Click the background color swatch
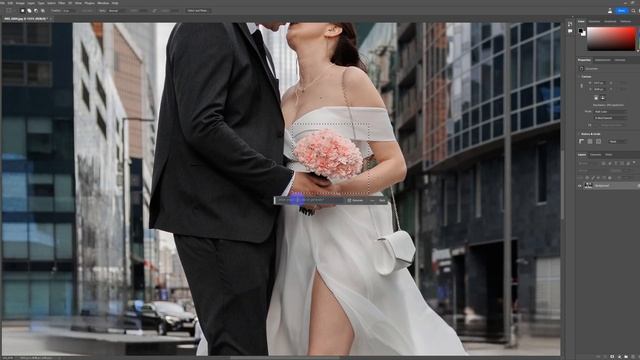Image resolution: width=640 pixels, height=360 pixels. coord(584,33)
